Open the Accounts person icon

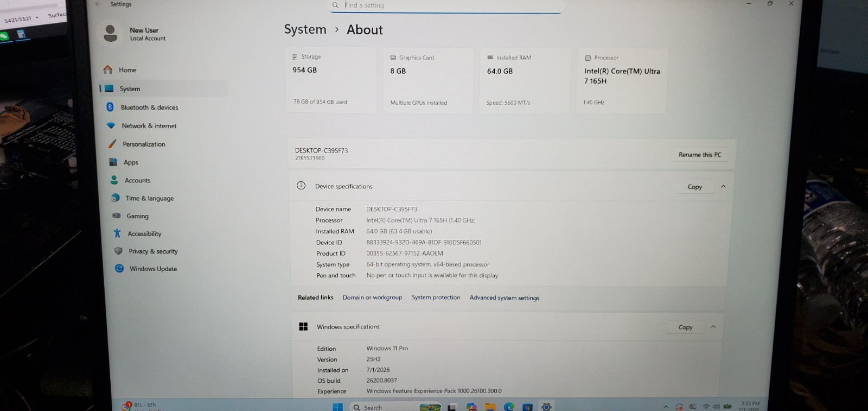coord(114,180)
